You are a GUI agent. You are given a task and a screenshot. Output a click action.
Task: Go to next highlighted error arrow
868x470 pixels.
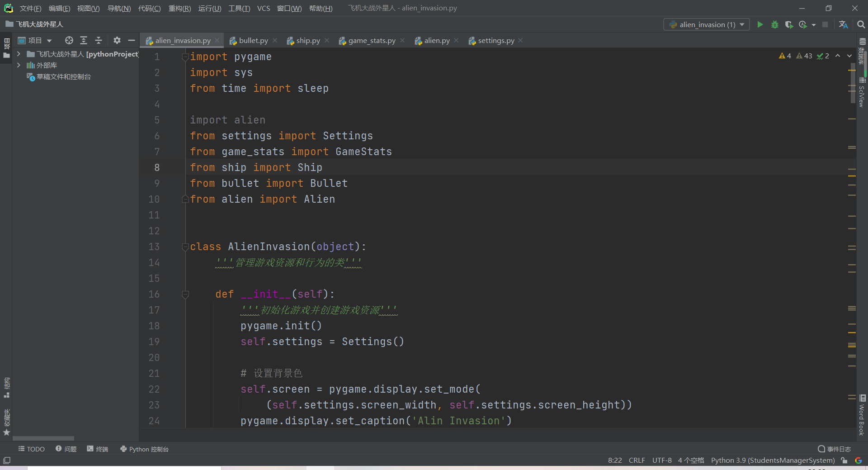(849, 56)
